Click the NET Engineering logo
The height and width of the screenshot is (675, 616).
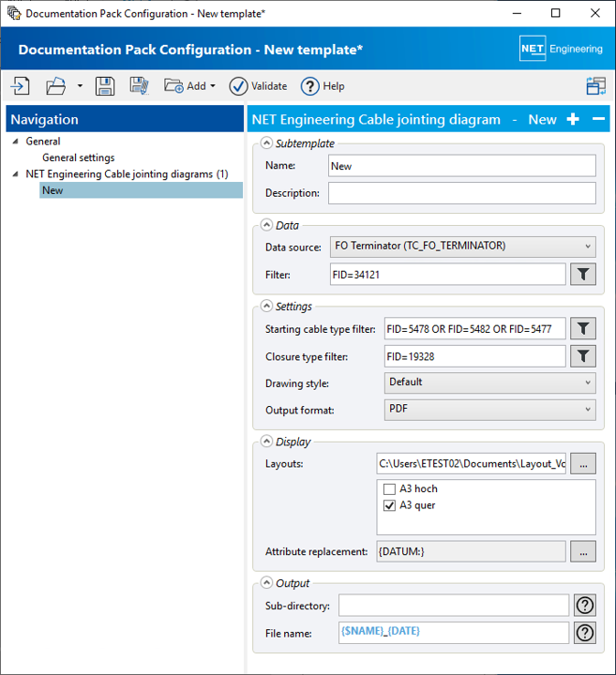point(562,49)
